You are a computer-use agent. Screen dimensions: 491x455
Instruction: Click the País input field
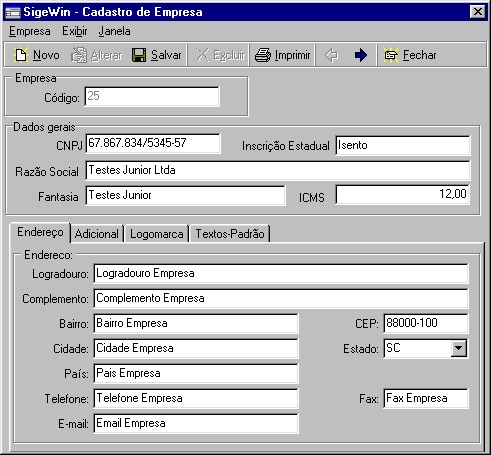(x=196, y=374)
